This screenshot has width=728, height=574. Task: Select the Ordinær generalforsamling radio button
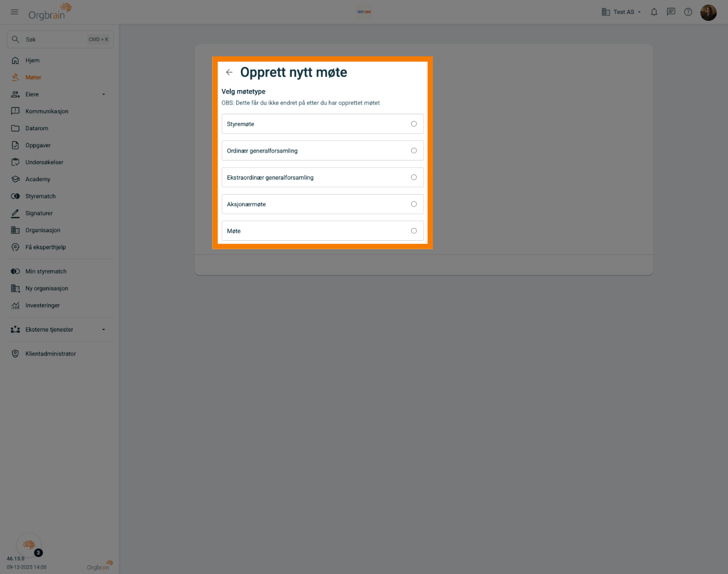(414, 151)
